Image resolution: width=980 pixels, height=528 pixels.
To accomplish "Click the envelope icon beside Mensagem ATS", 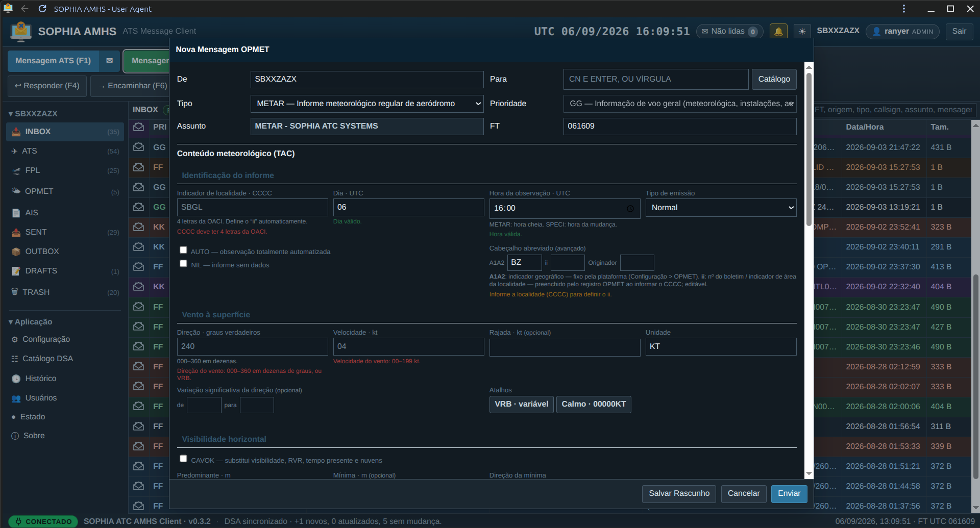I will click(x=109, y=61).
